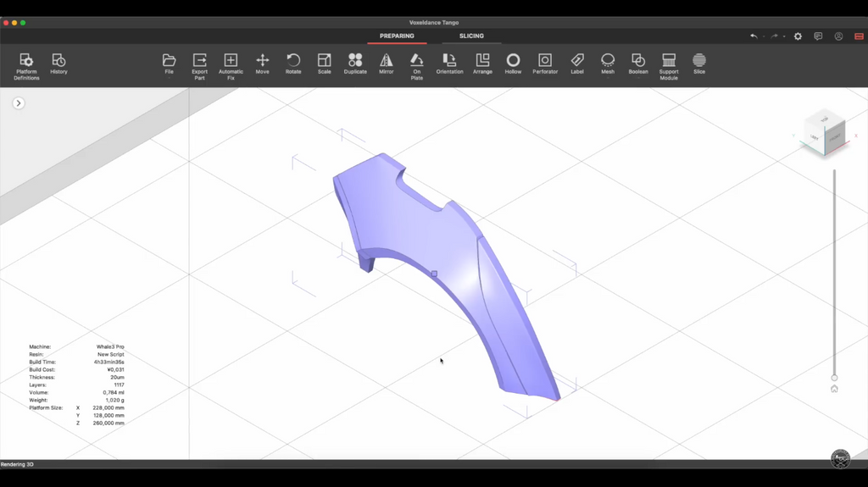Viewport: 868px width, 487px height.
Task: Run Automatic Fix tool
Action: [x=231, y=66]
